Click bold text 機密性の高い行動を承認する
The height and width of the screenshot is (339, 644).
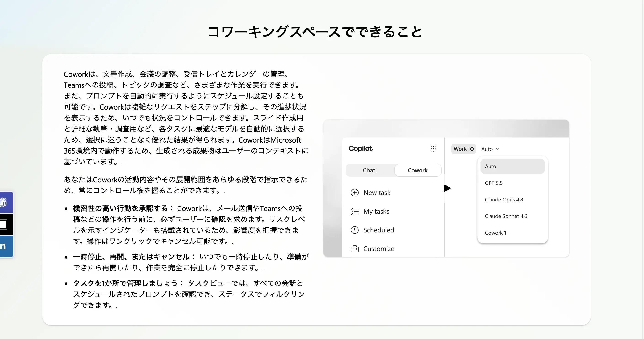120,208
